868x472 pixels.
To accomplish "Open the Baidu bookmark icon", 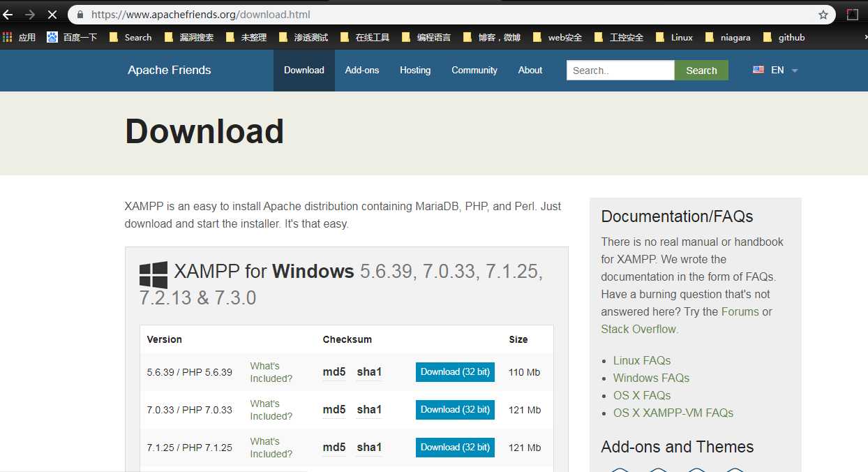I will (x=52, y=37).
